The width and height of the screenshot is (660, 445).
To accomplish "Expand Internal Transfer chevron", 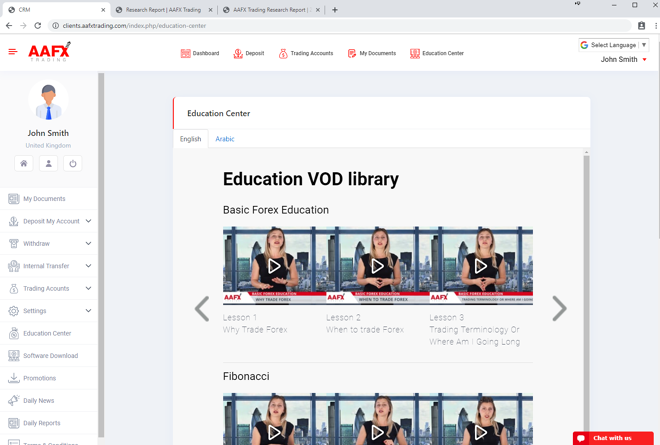I will click(x=88, y=266).
